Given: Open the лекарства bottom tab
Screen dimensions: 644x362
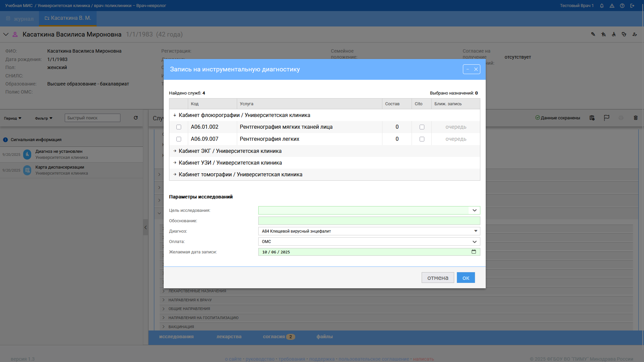Looking at the screenshot, I should 229,337.
